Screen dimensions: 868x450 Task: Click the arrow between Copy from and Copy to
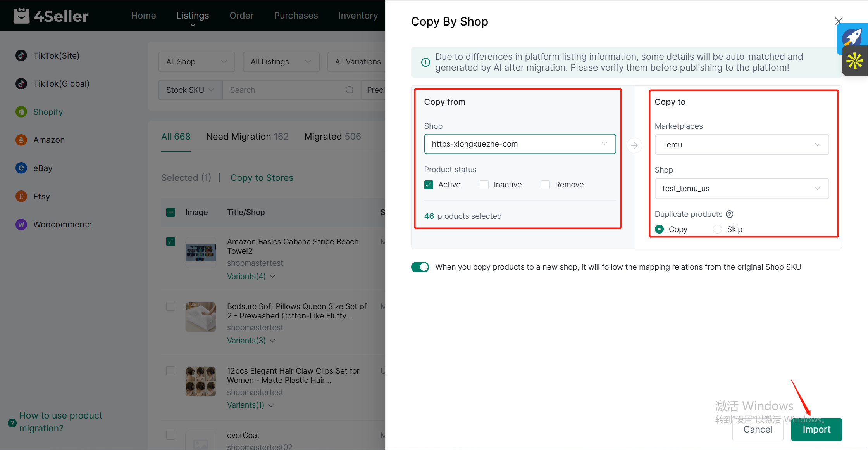[634, 145]
